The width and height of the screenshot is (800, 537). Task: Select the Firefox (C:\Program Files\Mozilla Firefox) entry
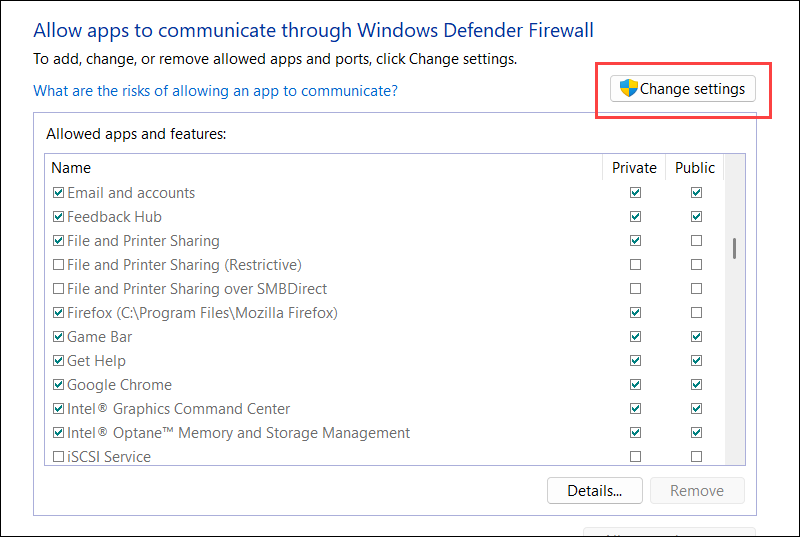202,313
